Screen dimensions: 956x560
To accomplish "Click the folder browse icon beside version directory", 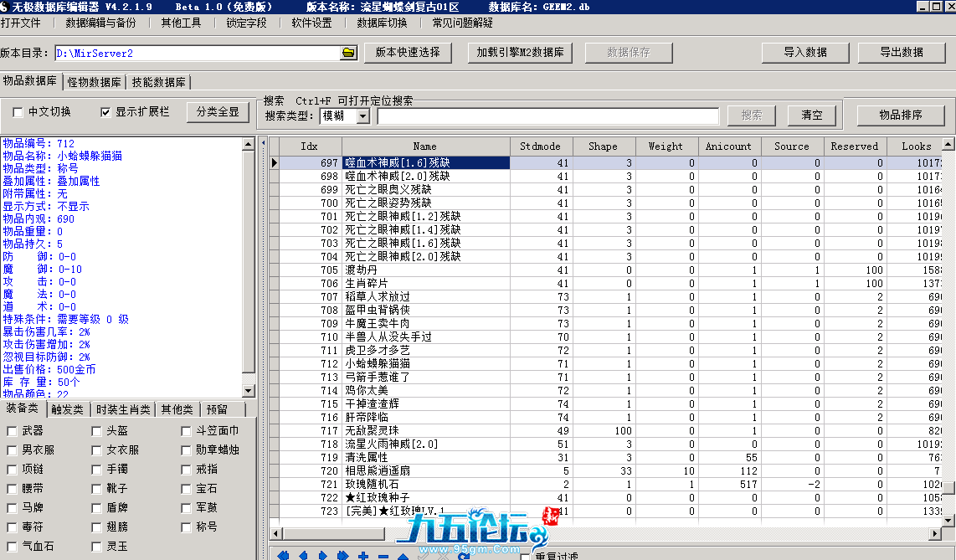I will [x=348, y=54].
